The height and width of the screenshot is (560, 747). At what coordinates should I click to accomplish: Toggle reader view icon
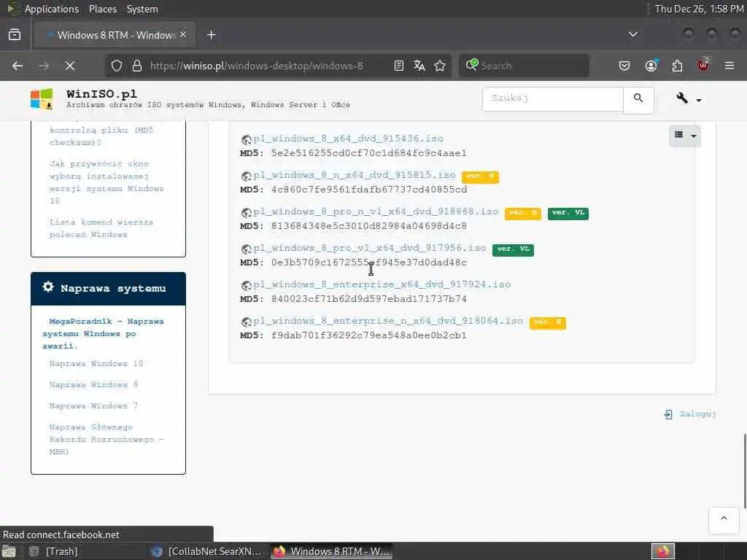click(x=399, y=66)
